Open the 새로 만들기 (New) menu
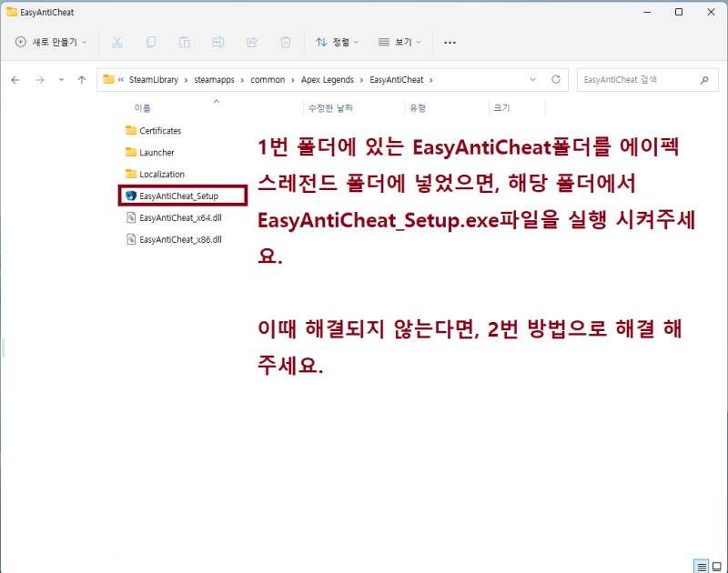Image resolution: width=728 pixels, height=573 pixels. pos(51,42)
